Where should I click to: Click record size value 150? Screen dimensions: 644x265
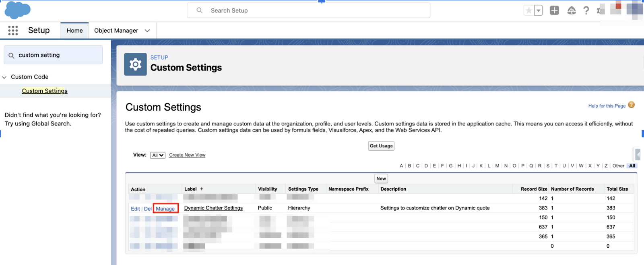pos(543,218)
